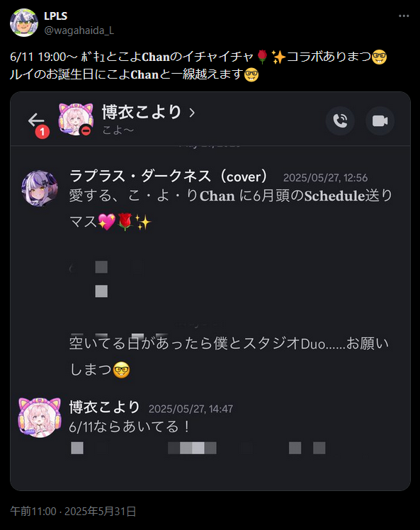Open 博衣こより avatar beside her reply

tap(40, 417)
